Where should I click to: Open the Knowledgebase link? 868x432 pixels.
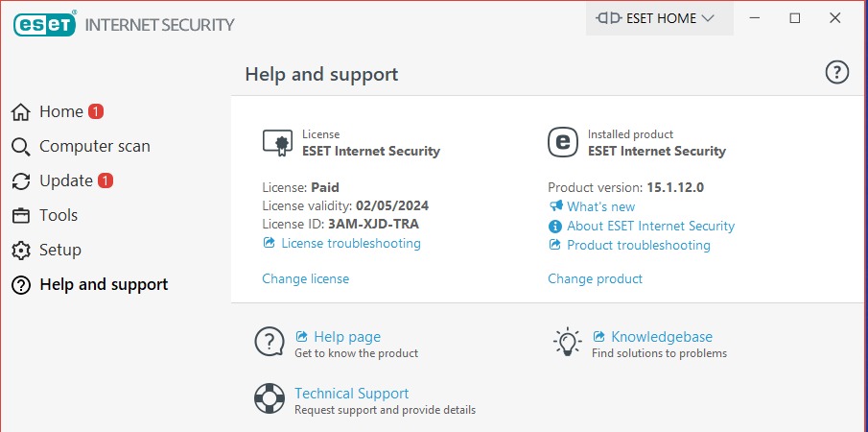coord(662,337)
